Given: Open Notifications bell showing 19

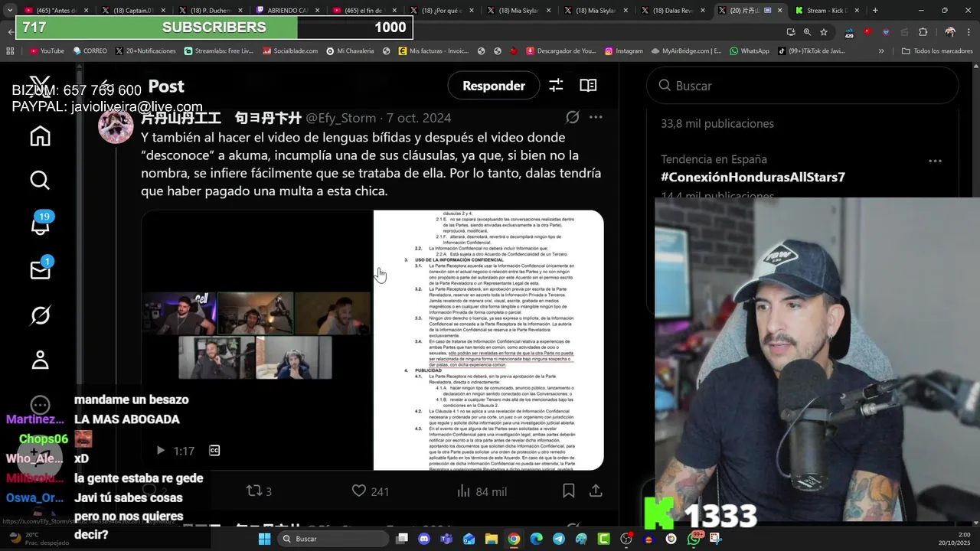Looking at the screenshot, I should [x=40, y=225].
